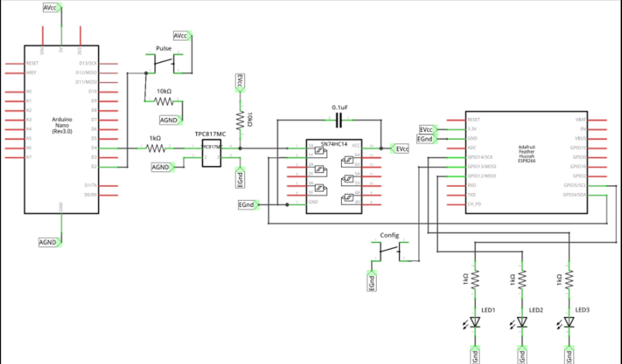Viewport: 622px width, 364px height.
Task: Select the Config switch symbol
Action: tap(390, 251)
